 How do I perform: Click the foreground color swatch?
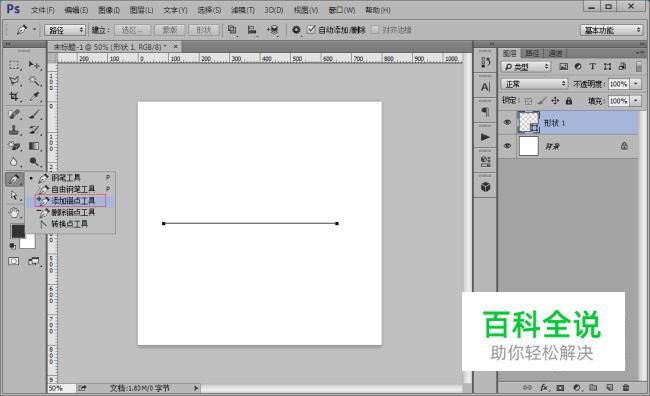pyautogui.click(x=17, y=231)
